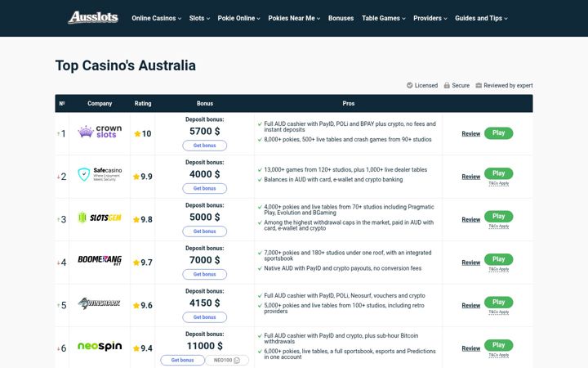Click the NEO100 promo code field

(x=227, y=360)
